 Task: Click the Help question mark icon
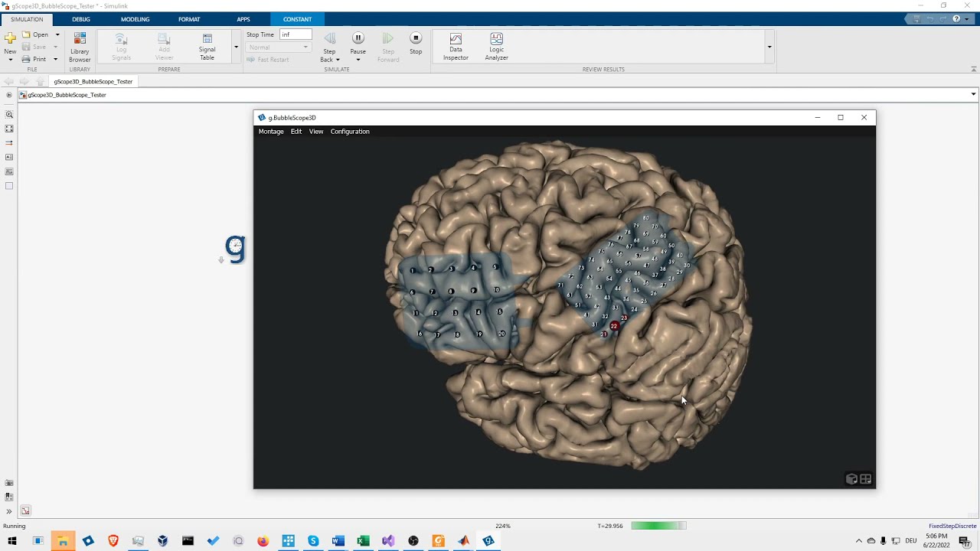click(955, 19)
